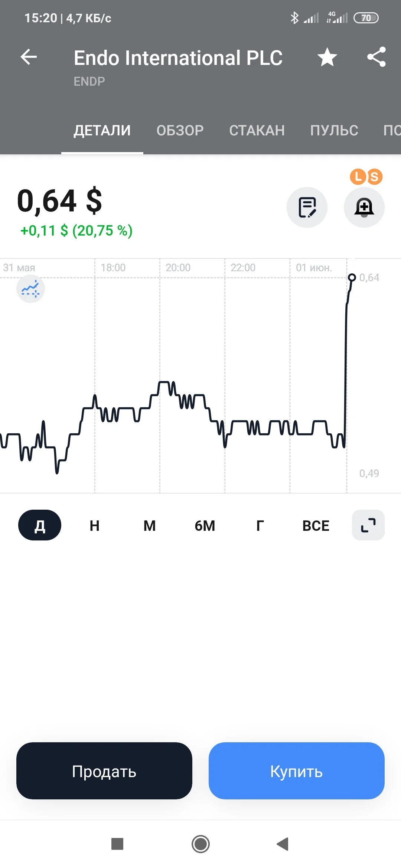This screenshot has width=401, height=868.
Task: Tap the orange S badge
Action: point(375,177)
